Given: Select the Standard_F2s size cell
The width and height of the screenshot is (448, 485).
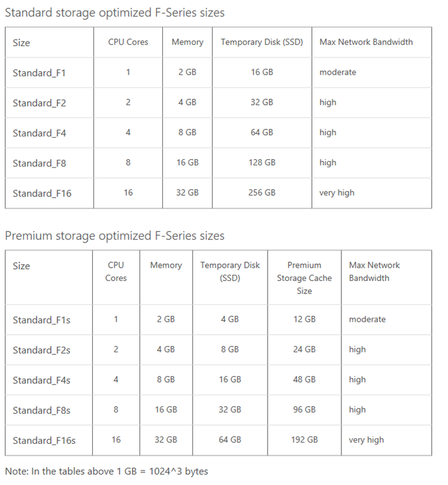Looking at the screenshot, I should click(x=42, y=350).
